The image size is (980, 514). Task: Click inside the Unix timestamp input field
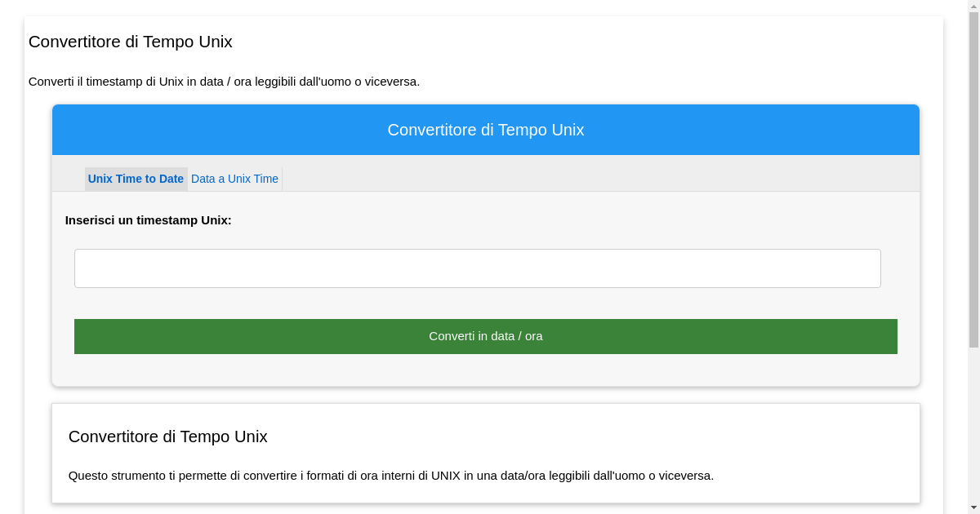pyautogui.click(x=478, y=268)
